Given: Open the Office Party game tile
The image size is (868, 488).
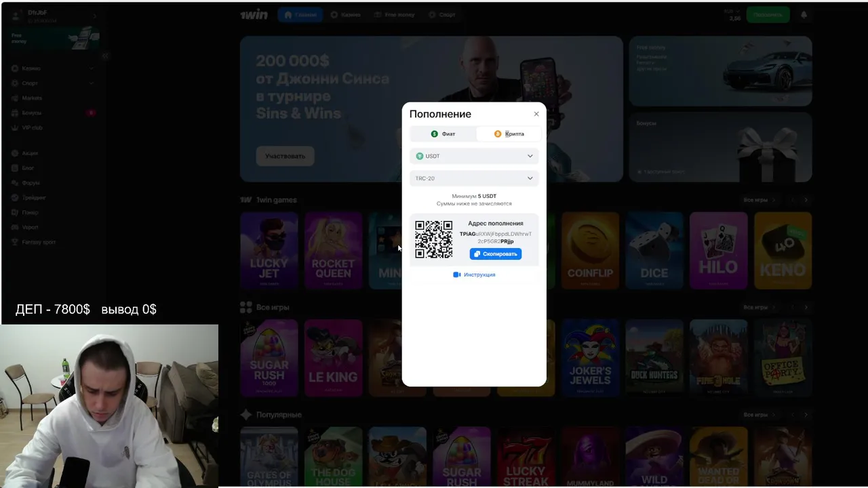Looking at the screenshot, I should tap(783, 358).
